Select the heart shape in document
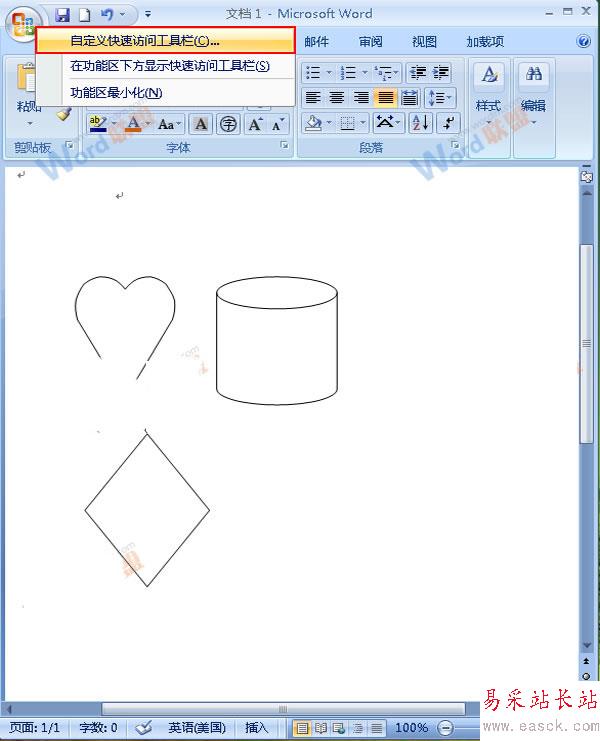 pyautogui.click(x=125, y=327)
